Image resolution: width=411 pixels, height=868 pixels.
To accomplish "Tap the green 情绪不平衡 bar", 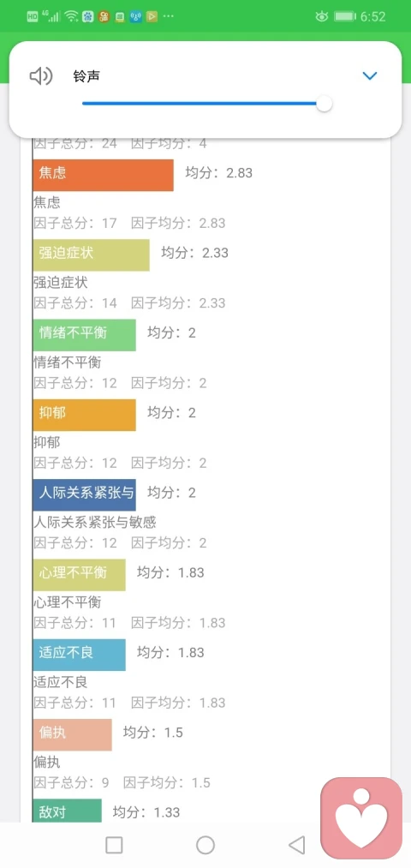I will click(x=84, y=335).
